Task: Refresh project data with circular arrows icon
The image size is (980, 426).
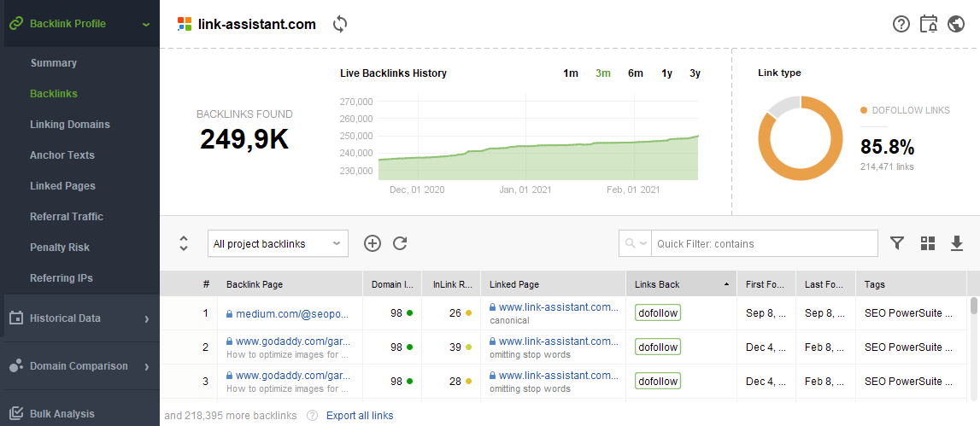Action: tap(340, 25)
